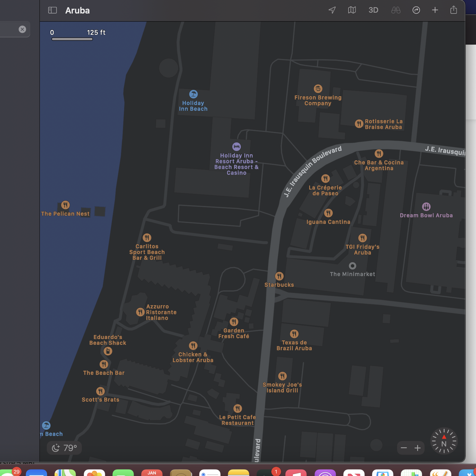
Task: Switch to 3D view
Action: [x=373, y=10]
